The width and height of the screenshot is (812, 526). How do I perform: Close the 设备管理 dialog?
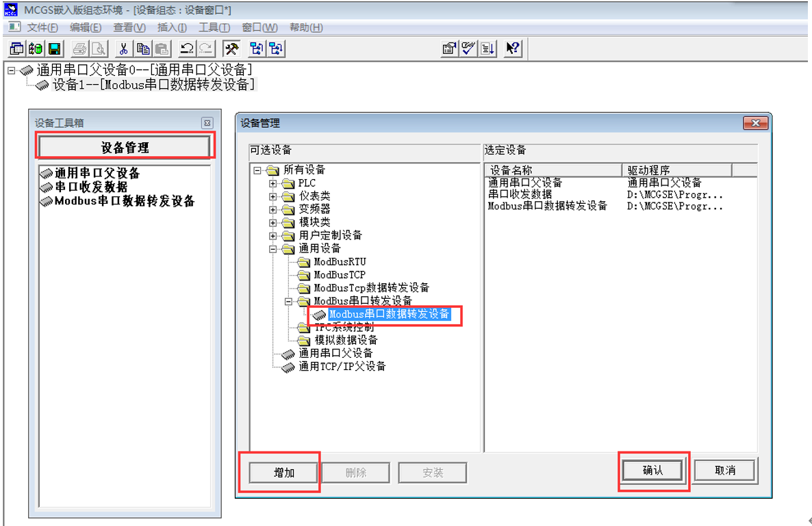pos(756,123)
